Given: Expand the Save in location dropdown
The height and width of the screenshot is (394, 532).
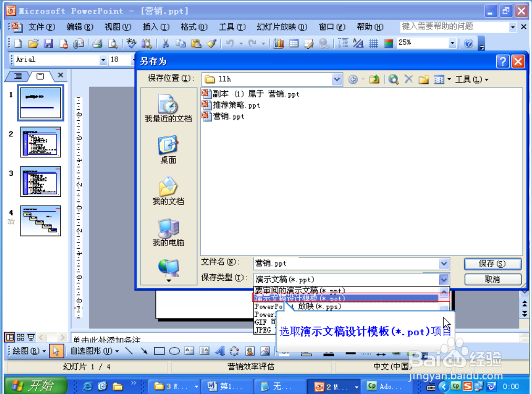Looking at the screenshot, I should [337, 79].
